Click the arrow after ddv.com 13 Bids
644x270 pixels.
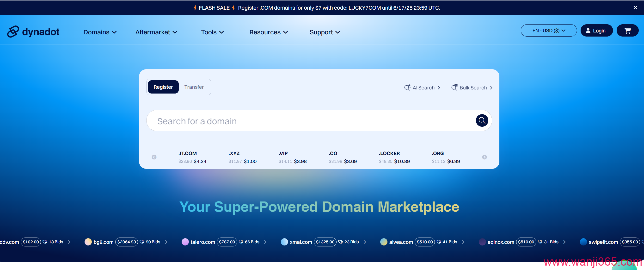point(69,242)
